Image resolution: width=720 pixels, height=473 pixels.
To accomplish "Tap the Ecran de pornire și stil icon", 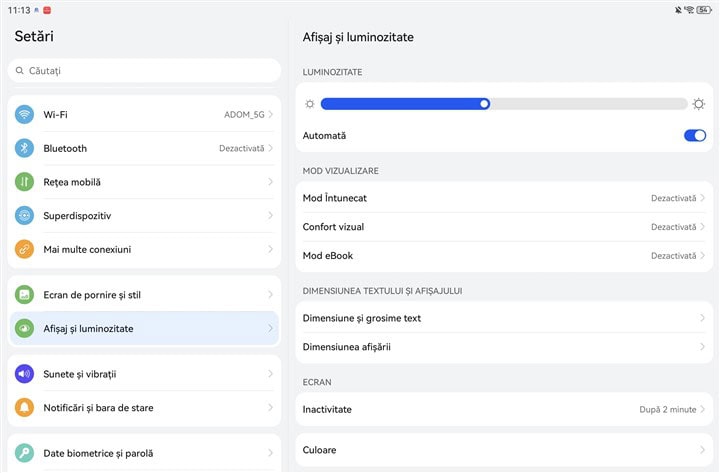I will pyautogui.click(x=24, y=294).
